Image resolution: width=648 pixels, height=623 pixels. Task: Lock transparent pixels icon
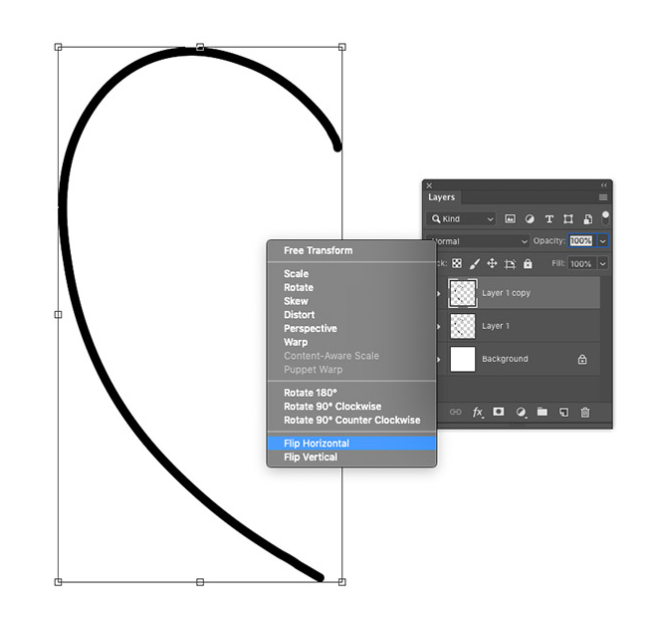point(457,263)
